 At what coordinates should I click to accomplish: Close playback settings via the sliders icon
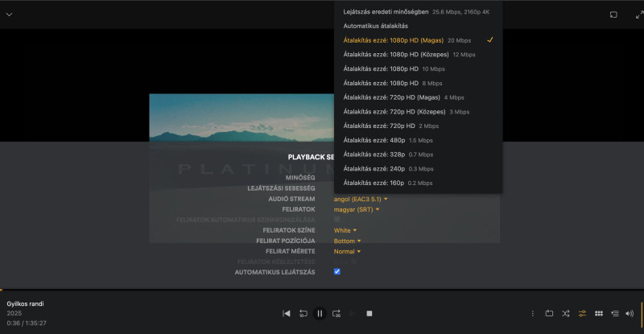click(582, 313)
